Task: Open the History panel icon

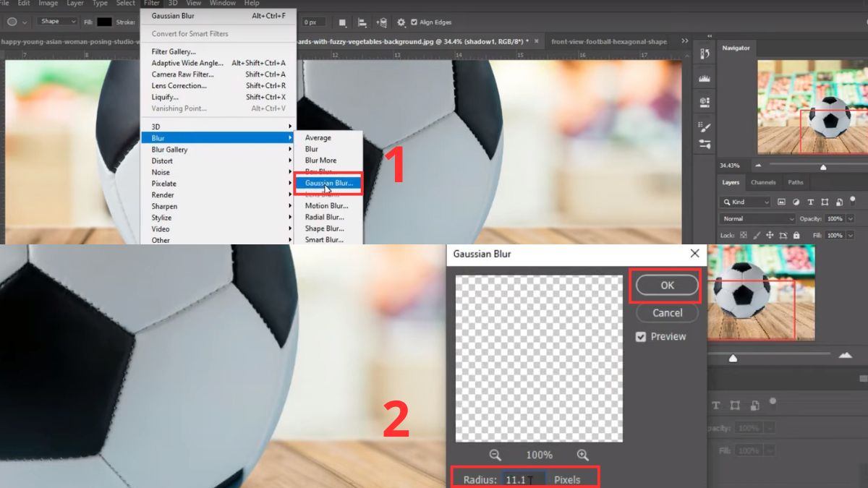Action: [x=705, y=54]
